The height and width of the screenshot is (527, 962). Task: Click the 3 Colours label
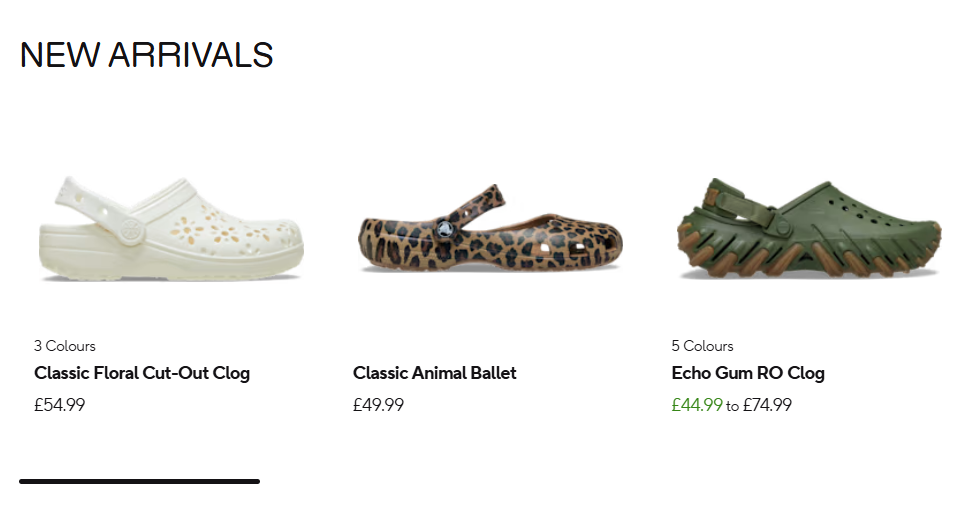pos(65,346)
